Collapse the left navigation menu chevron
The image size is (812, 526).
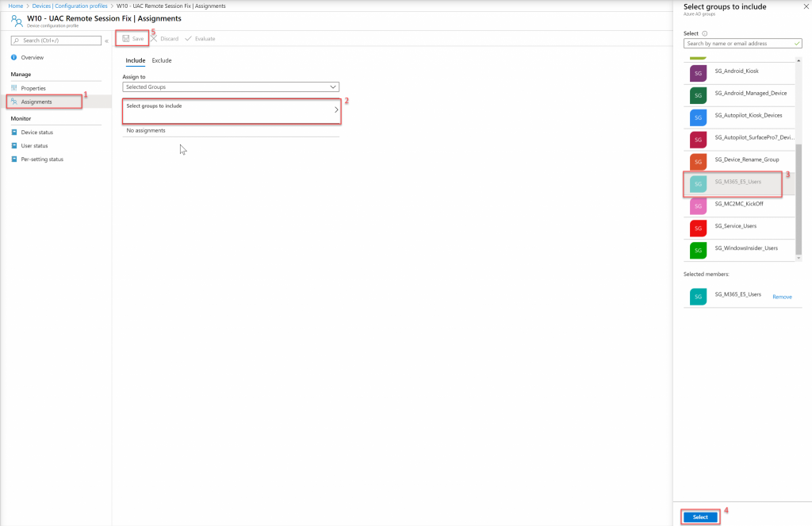(x=107, y=40)
